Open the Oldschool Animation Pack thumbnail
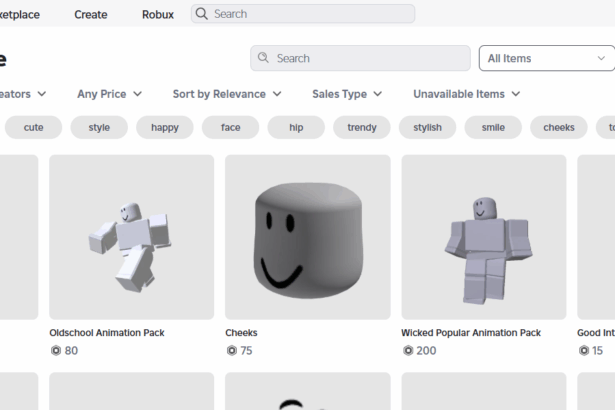This screenshot has height=410, width=615. point(131,237)
